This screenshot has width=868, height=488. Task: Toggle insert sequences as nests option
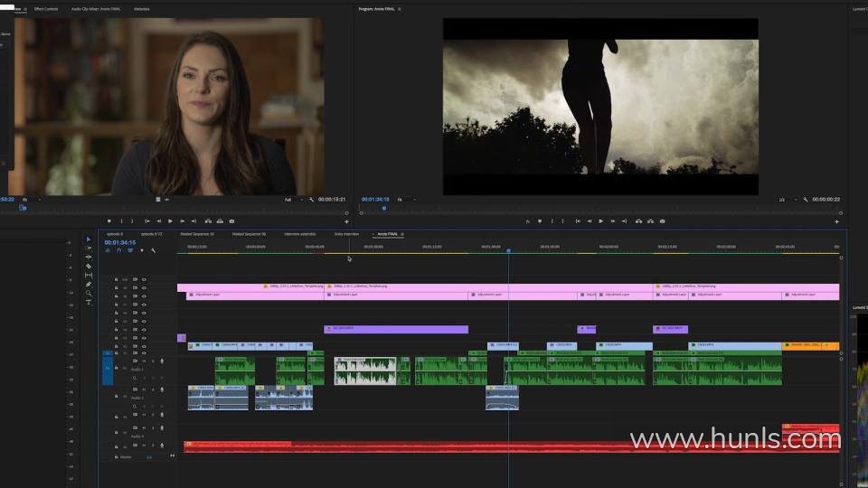click(x=108, y=250)
